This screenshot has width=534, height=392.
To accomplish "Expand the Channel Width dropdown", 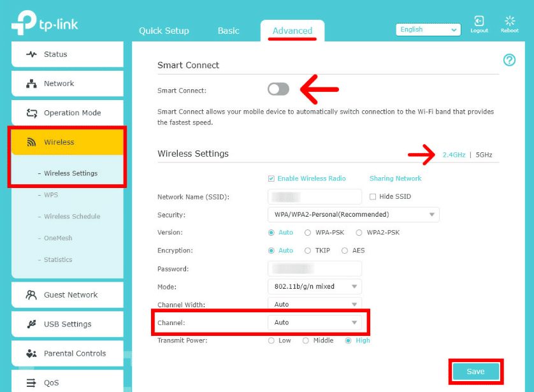I will pos(315,304).
